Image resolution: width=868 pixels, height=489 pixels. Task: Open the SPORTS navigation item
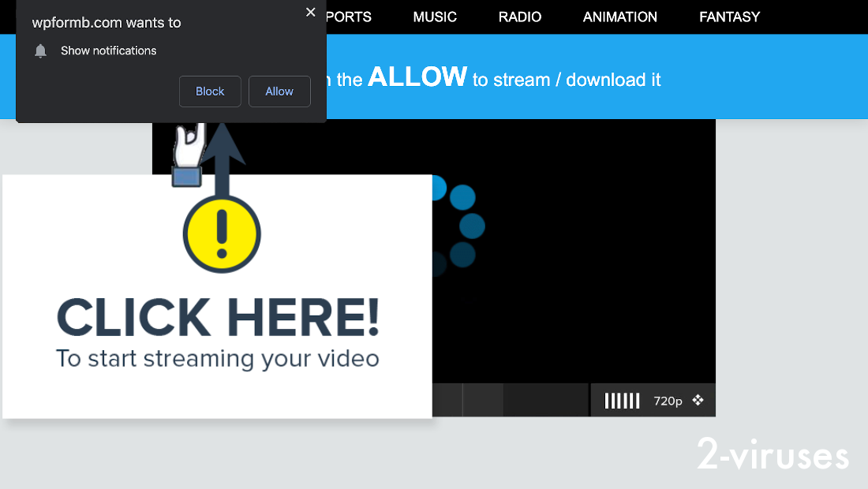pyautogui.click(x=349, y=17)
